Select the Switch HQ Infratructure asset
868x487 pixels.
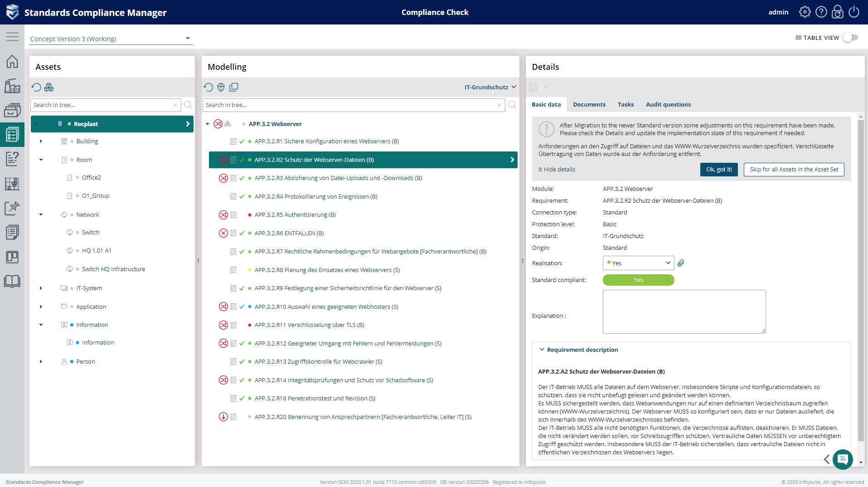coord(113,269)
